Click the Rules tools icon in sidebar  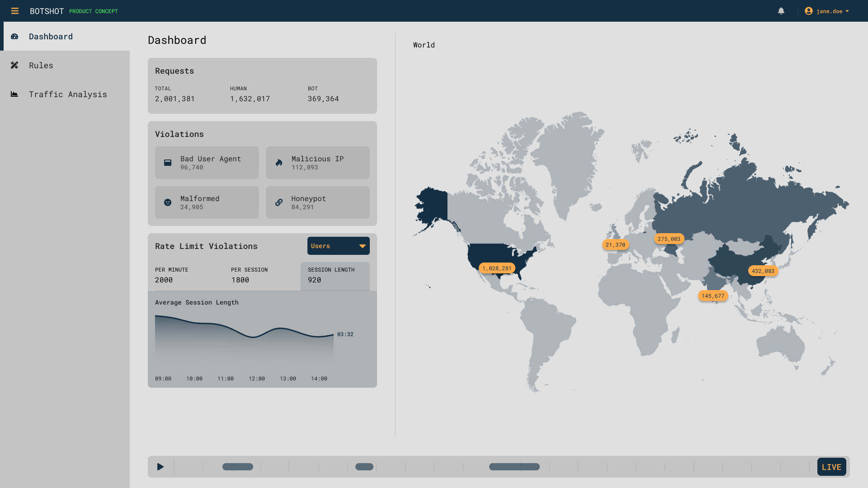pyautogui.click(x=14, y=65)
